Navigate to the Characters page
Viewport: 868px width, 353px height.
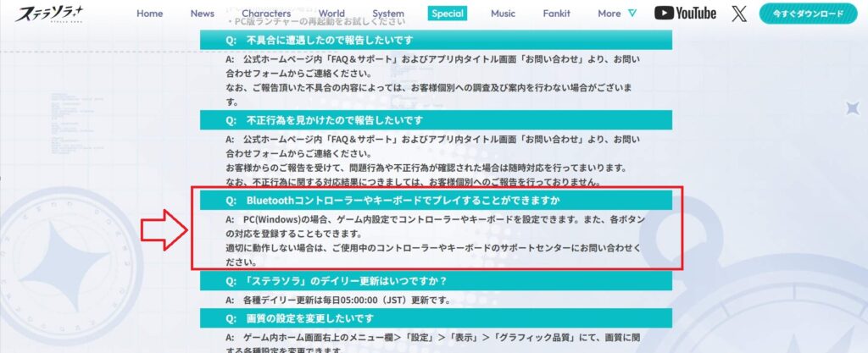tap(266, 14)
